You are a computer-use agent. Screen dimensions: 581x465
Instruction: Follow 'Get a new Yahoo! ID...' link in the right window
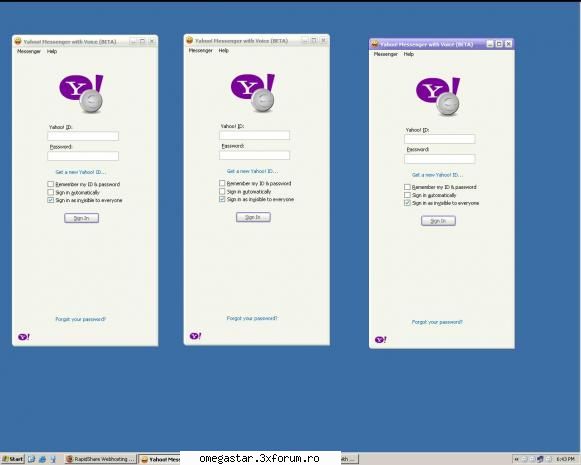tap(437, 175)
